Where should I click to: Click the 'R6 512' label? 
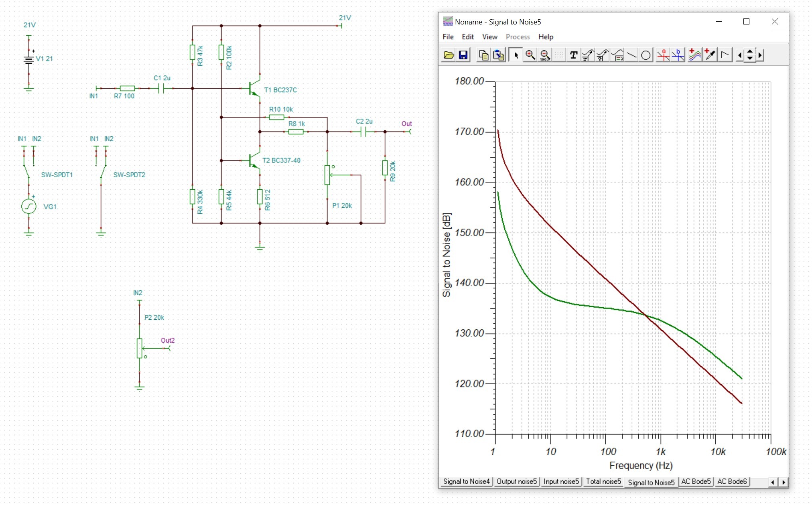[268, 200]
